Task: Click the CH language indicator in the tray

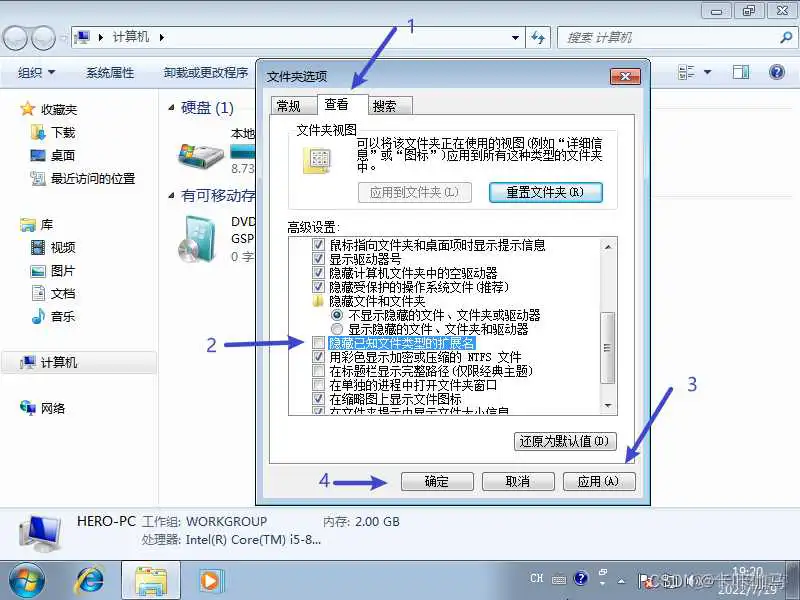Action: [x=536, y=578]
